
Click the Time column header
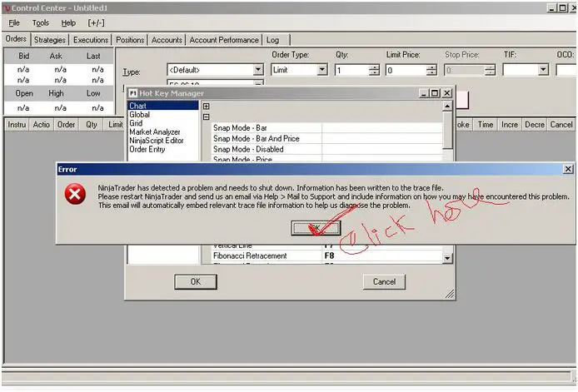485,125
